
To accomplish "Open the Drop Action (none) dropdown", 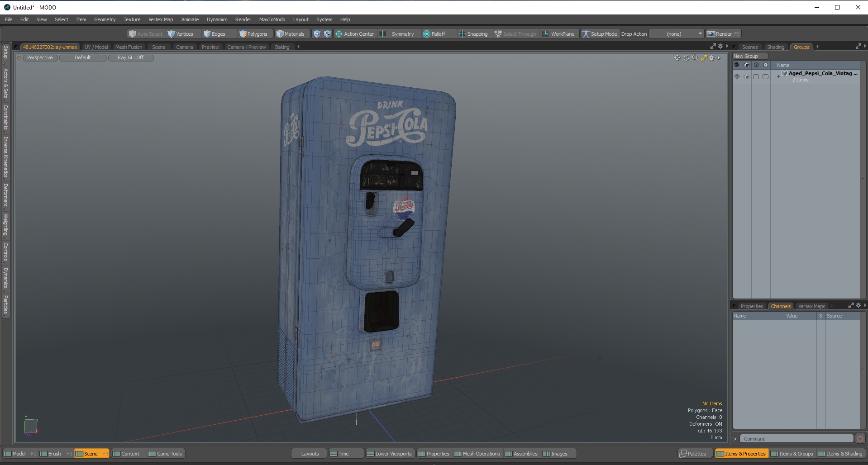I will (677, 34).
